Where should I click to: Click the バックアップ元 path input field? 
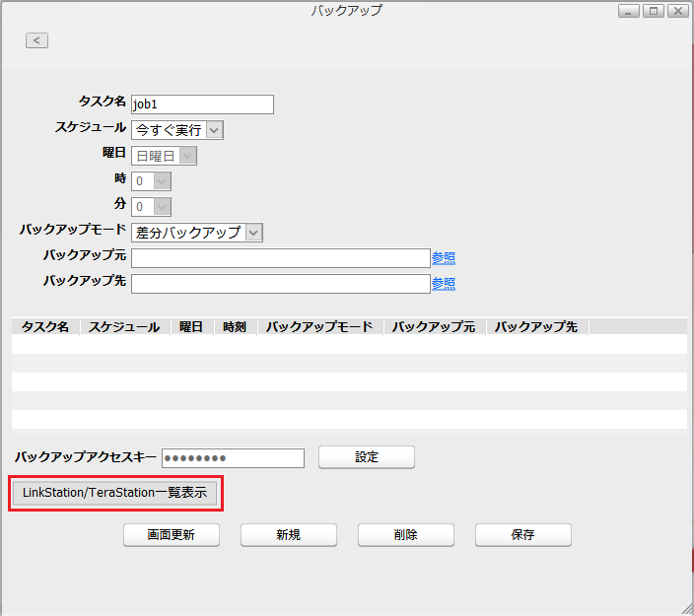(x=281, y=258)
